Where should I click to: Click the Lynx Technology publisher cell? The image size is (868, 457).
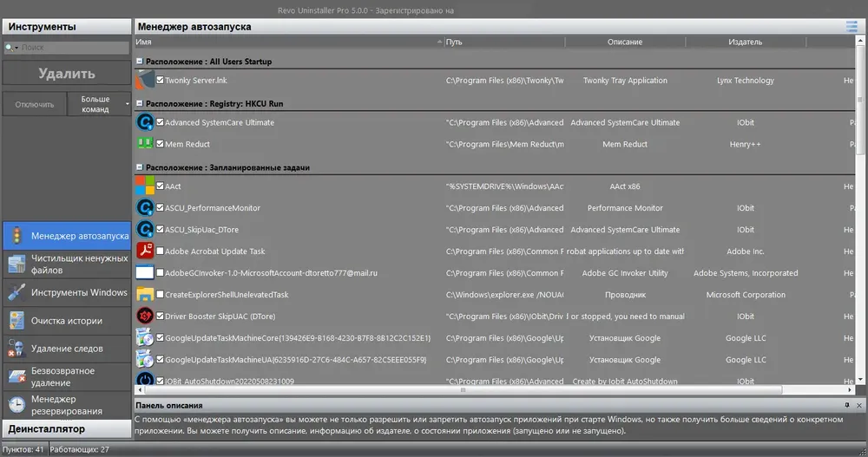click(746, 81)
